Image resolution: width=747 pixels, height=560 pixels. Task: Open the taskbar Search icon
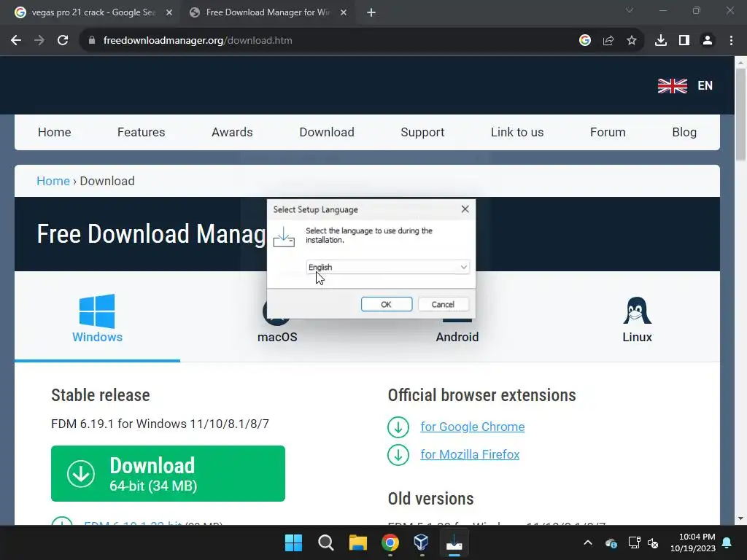tap(326, 542)
